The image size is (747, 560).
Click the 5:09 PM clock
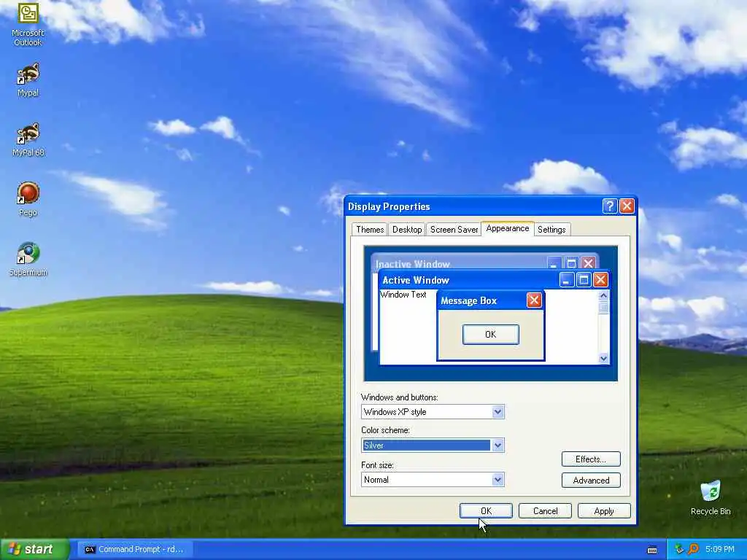[x=719, y=549]
